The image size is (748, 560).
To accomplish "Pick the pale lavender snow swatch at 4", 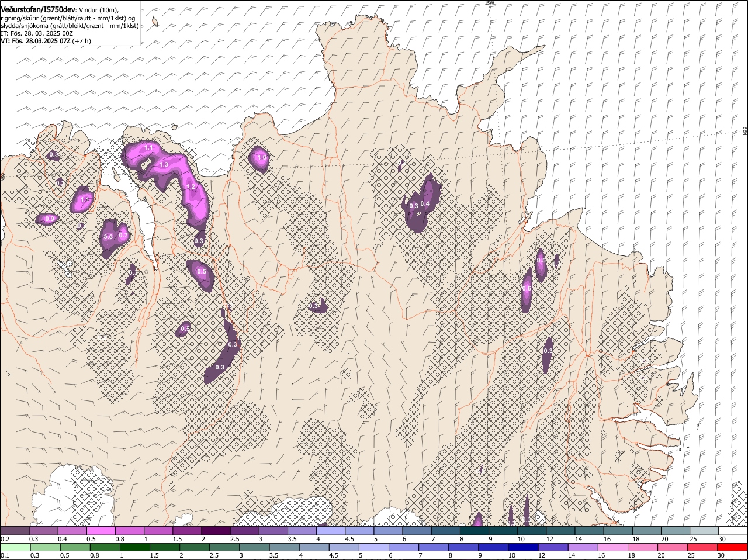I will pos(330,531).
